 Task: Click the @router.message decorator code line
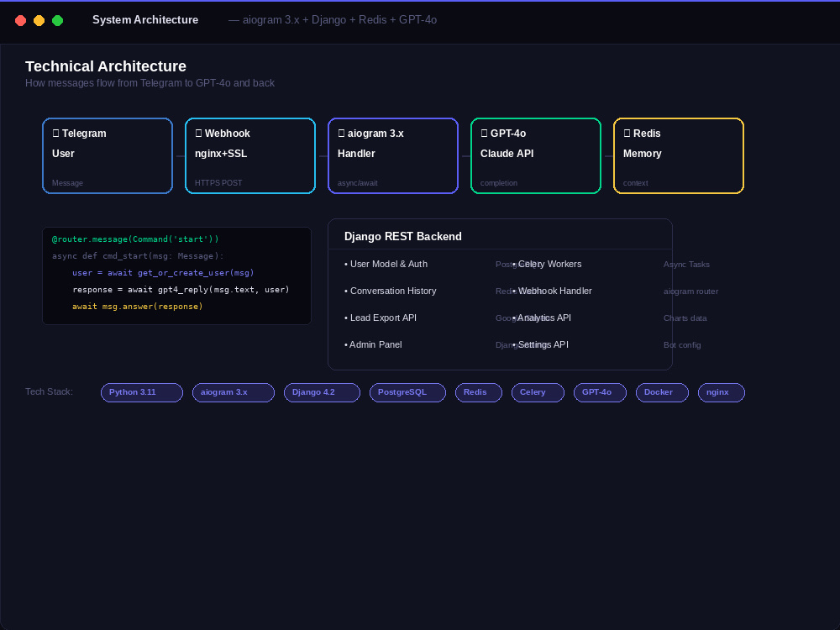coord(135,239)
